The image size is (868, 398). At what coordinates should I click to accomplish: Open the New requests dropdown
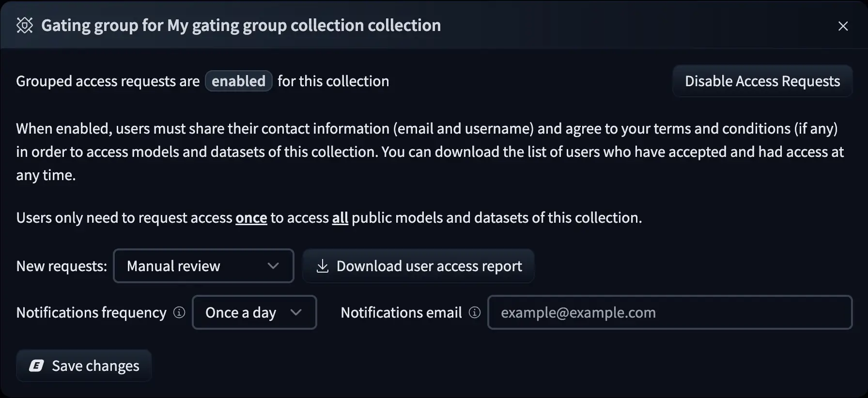coord(203,265)
